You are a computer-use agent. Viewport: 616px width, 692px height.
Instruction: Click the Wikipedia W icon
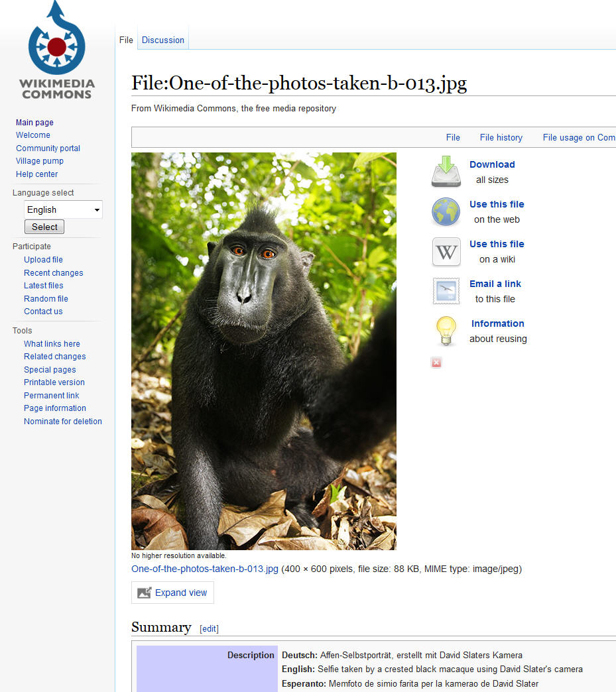(x=446, y=252)
